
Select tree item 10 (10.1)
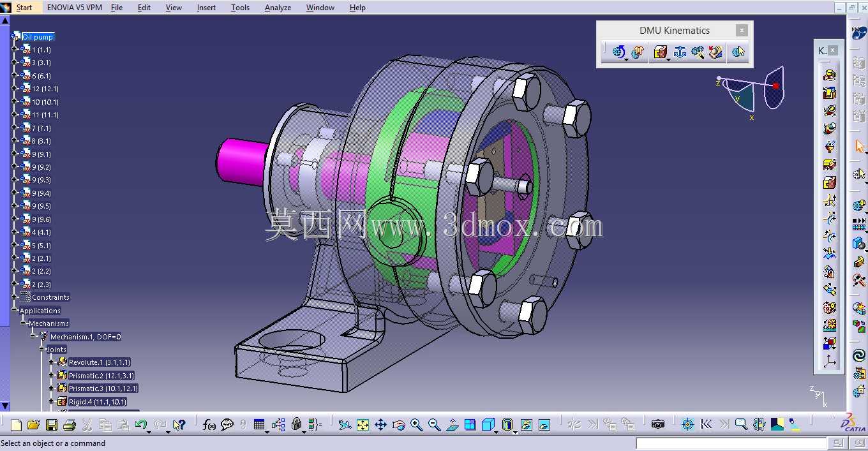(x=45, y=102)
